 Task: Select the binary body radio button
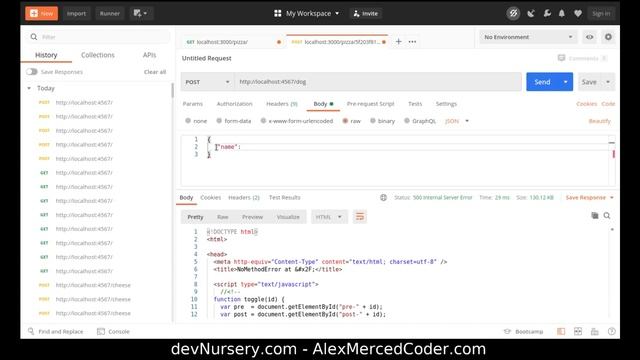coord(373,121)
